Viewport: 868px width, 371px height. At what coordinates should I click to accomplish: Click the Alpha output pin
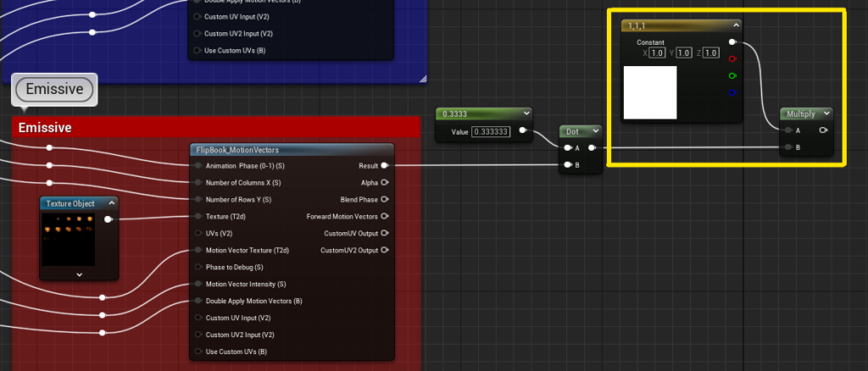tap(384, 182)
